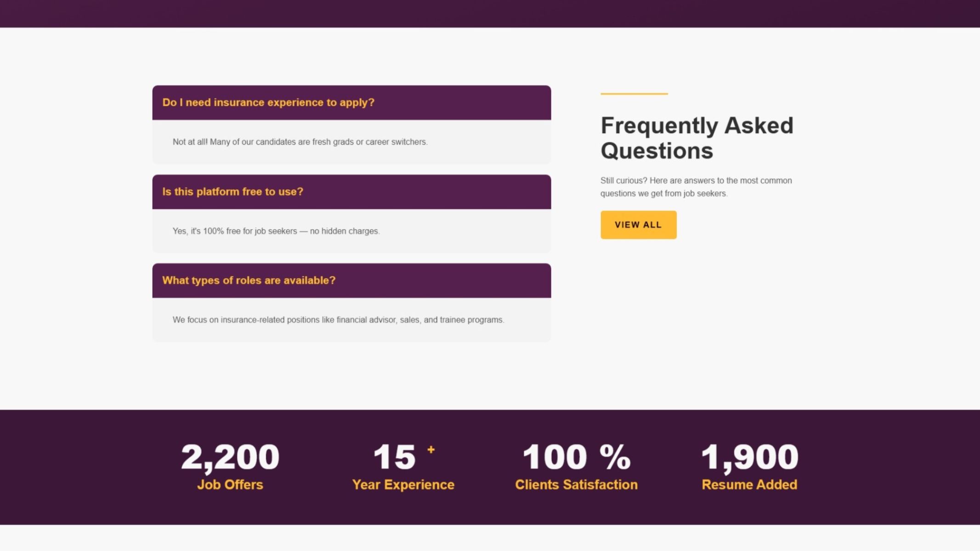Image resolution: width=980 pixels, height=551 pixels.
Task: Select the Frequently Asked Questions heading
Action: click(x=697, y=138)
